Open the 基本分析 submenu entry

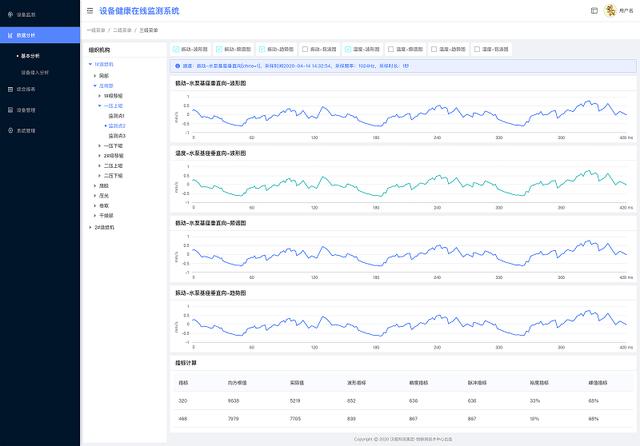click(x=30, y=56)
